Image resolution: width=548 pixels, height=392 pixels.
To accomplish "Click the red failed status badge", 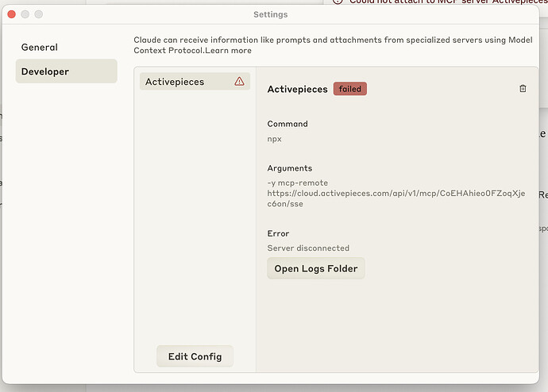I will (349, 89).
